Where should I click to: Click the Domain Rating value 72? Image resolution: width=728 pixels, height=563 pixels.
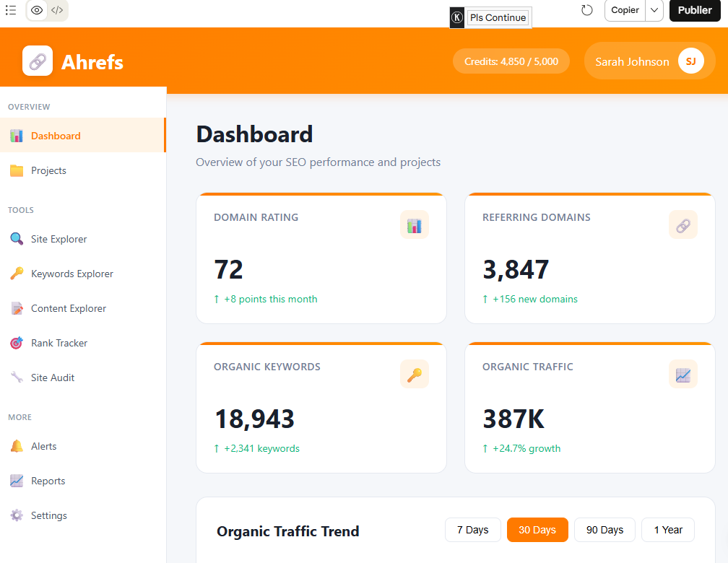[228, 270]
